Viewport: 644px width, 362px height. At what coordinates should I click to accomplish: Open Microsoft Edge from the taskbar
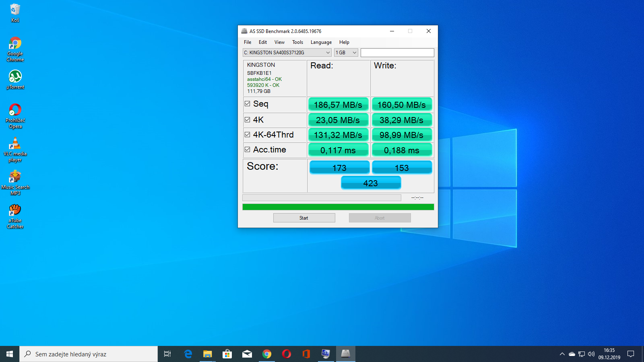(x=188, y=354)
